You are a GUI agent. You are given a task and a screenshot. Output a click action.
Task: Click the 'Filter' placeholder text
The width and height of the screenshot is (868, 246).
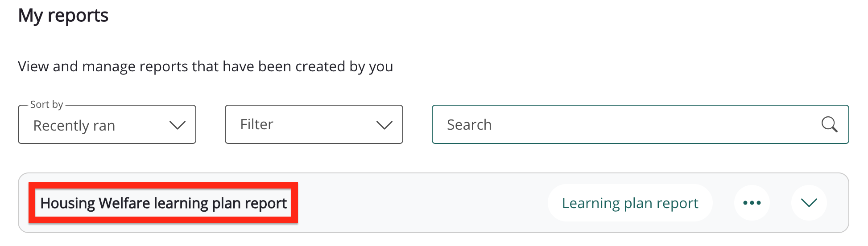point(257,124)
